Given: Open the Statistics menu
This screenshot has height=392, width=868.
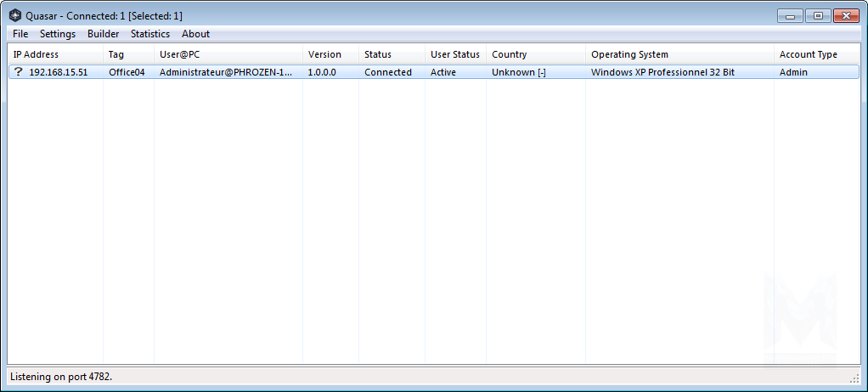Looking at the screenshot, I should point(150,34).
